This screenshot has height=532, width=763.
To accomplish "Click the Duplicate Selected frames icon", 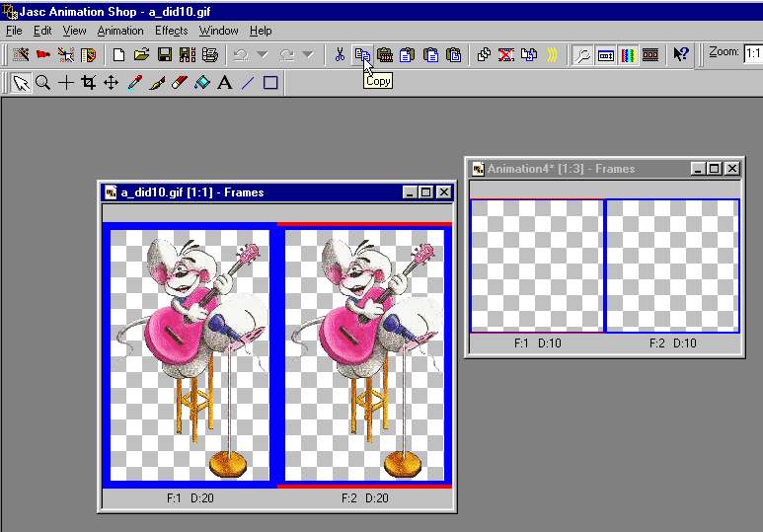I will click(484, 54).
